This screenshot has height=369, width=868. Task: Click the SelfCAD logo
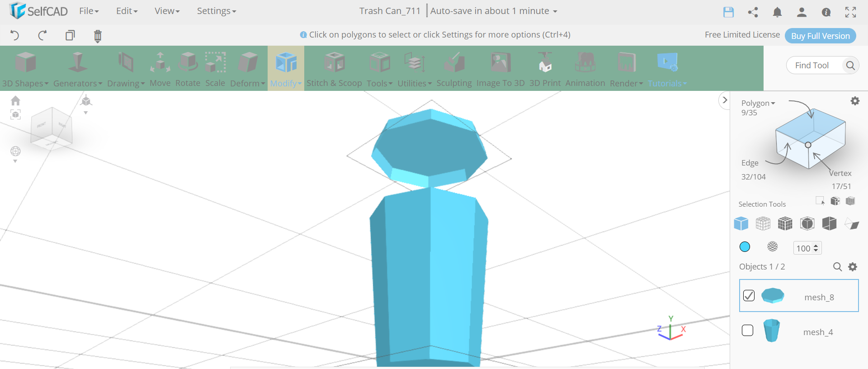click(38, 11)
